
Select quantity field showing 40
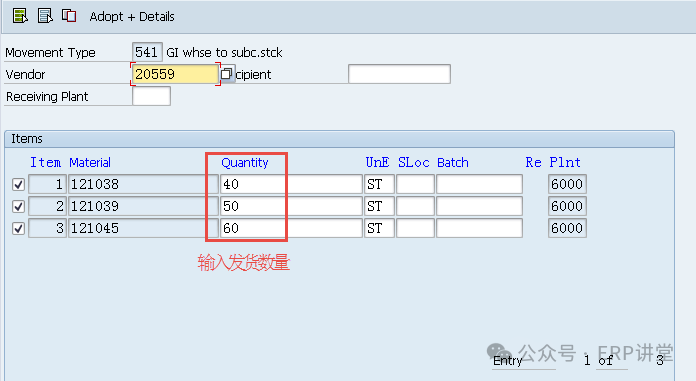[291, 184]
